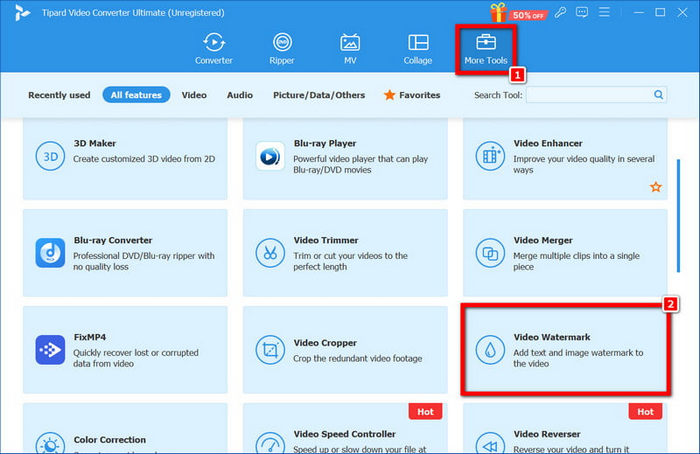Click the Video Cropper icon
Screen dimensions: 700x454
click(x=270, y=350)
